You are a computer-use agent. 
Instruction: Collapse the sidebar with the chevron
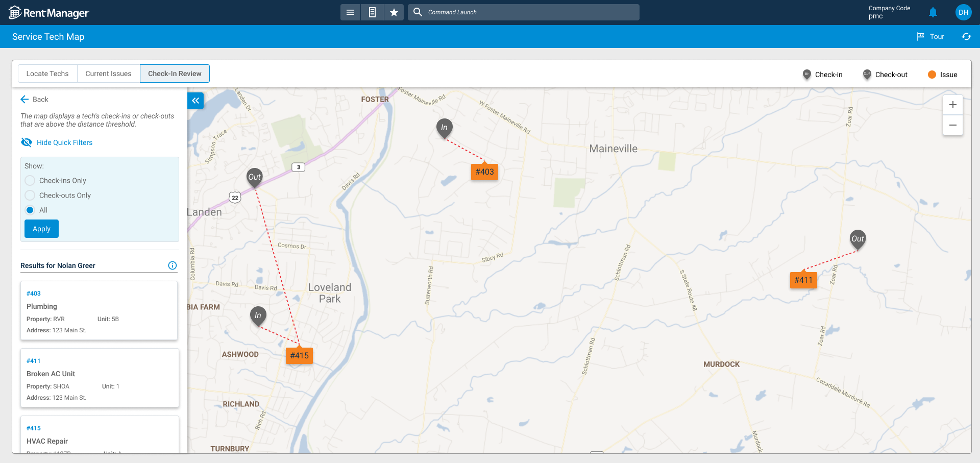(195, 101)
